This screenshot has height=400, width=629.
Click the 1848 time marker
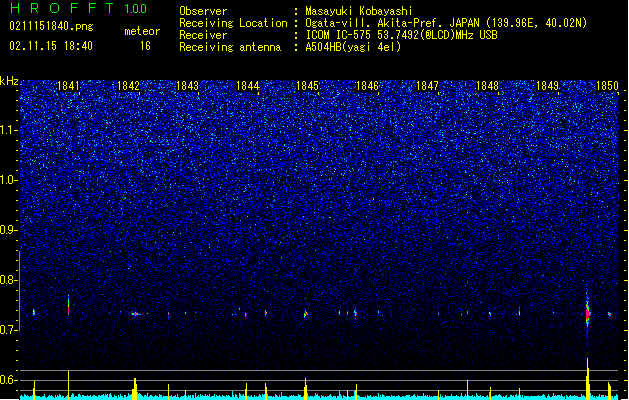coord(487,86)
